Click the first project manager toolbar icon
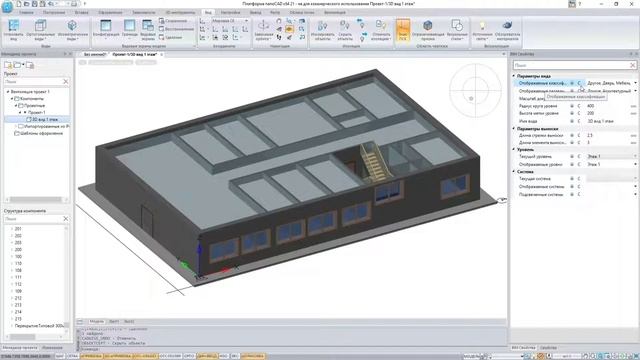Image resolution: width=640 pixels, height=360 pixels. [8, 65]
